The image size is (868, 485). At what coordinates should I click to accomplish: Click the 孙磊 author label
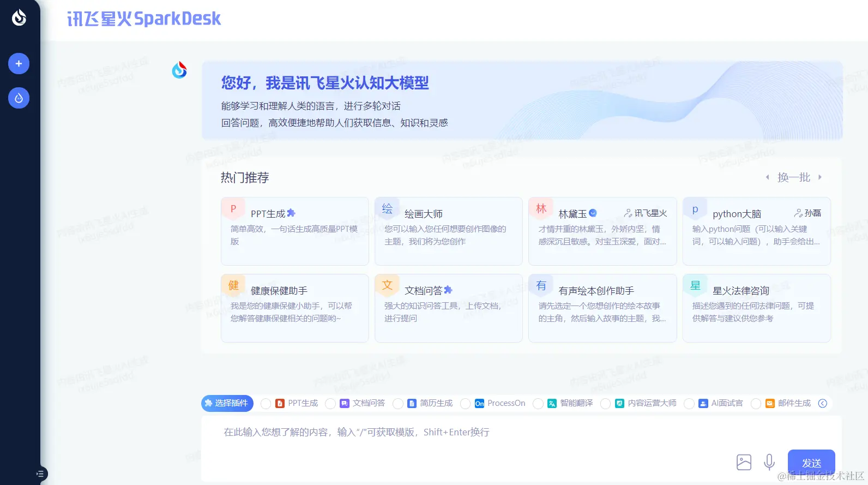[808, 213]
